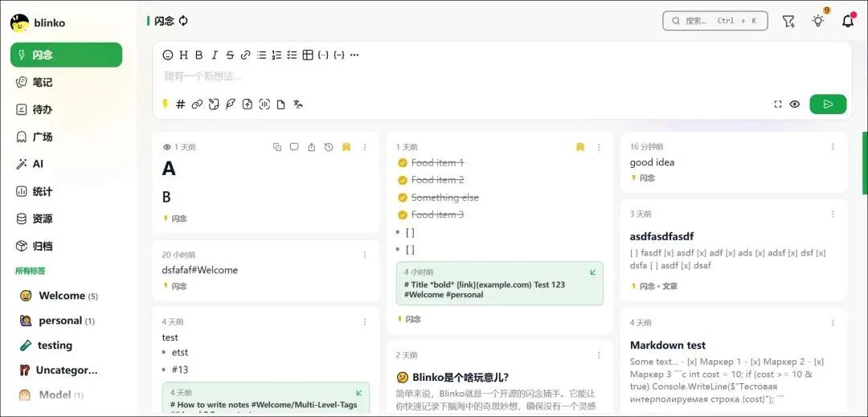The height and width of the screenshot is (417, 868).
Task: Insert a table into the note
Action: tap(307, 55)
